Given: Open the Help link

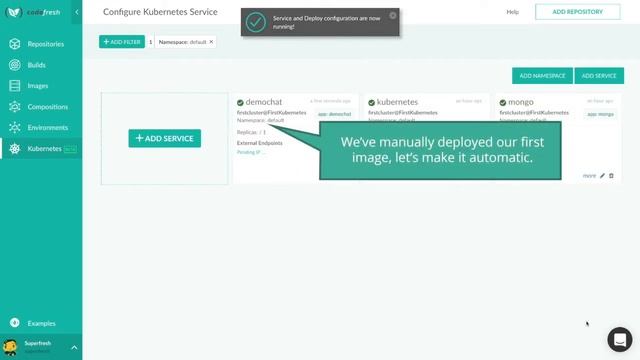Looking at the screenshot, I should [513, 12].
